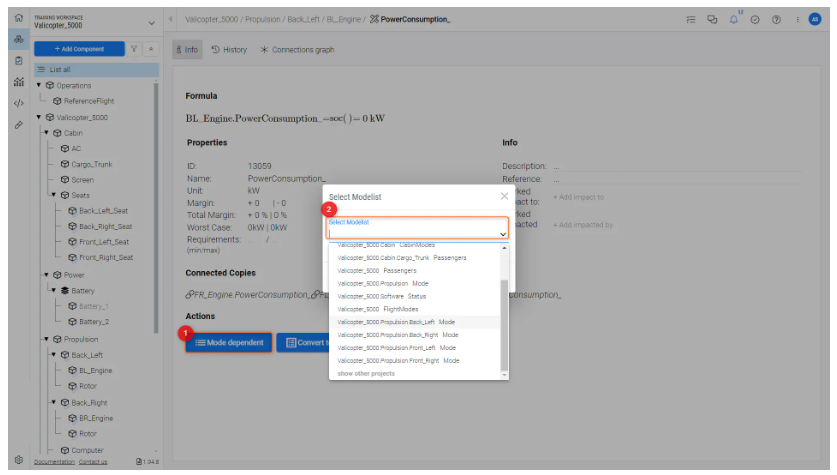The width and height of the screenshot is (837, 475).
Task: Collapse the Cabin tree node
Action: click(46, 132)
